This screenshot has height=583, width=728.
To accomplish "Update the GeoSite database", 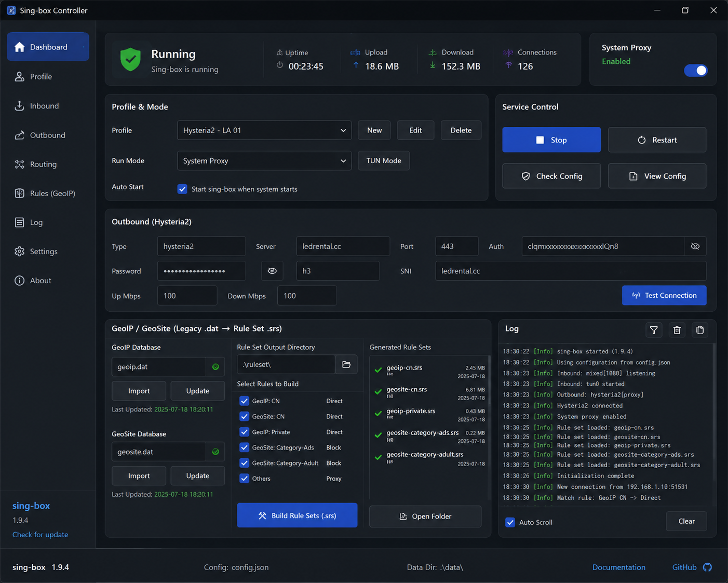I will pos(198,476).
